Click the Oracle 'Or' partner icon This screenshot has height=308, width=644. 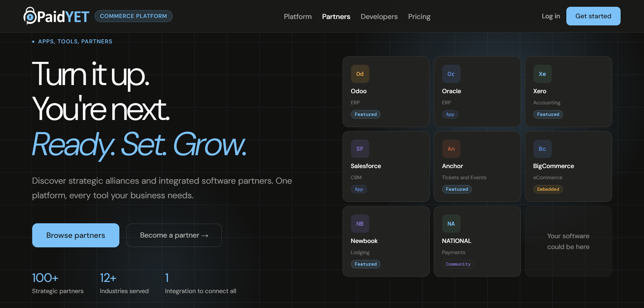[x=451, y=74]
